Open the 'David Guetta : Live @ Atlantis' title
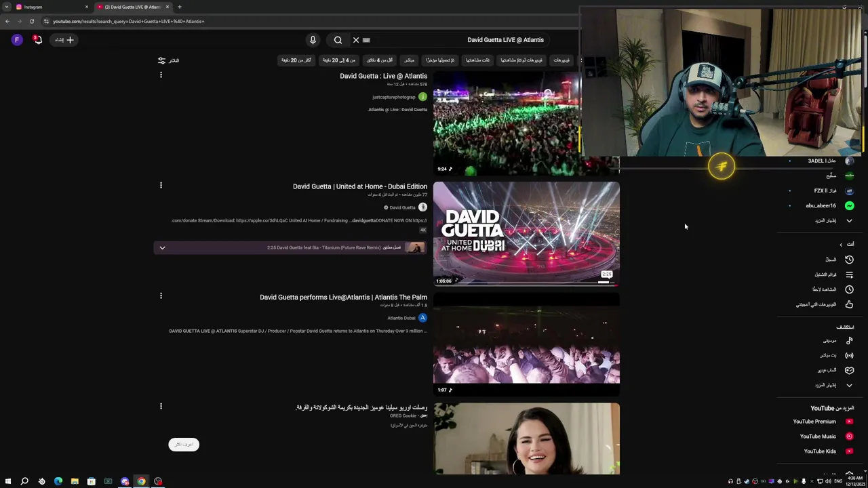 coord(383,76)
